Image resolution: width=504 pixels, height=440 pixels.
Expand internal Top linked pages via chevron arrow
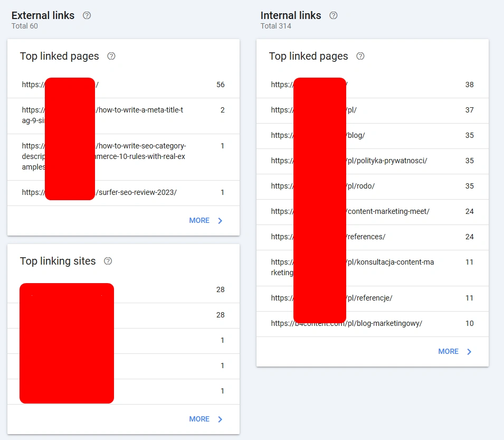(x=470, y=352)
